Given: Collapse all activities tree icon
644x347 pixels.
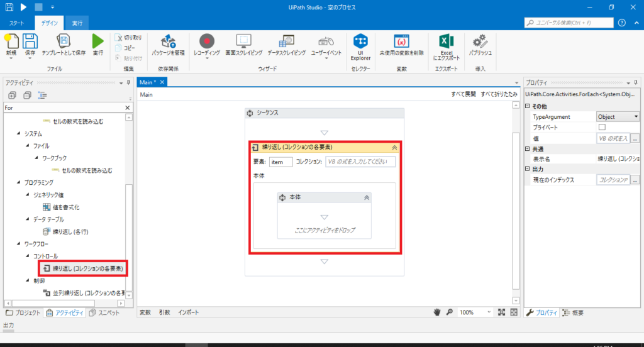Looking at the screenshot, I should click(x=27, y=96).
